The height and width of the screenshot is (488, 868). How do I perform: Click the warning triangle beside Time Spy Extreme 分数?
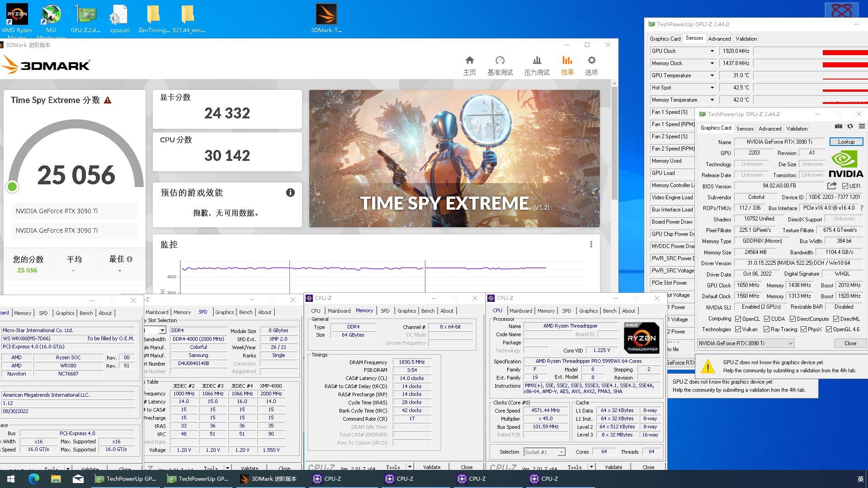tap(108, 100)
